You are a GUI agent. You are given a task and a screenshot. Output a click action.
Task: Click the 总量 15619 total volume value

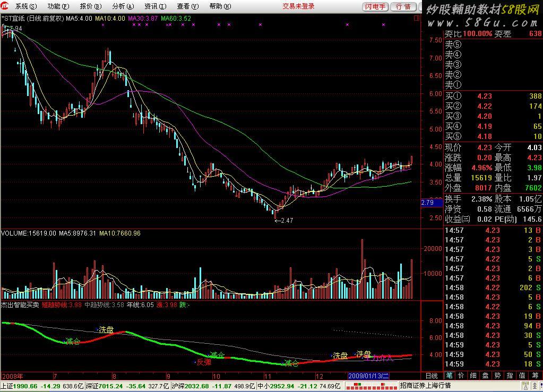[x=481, y=178]
